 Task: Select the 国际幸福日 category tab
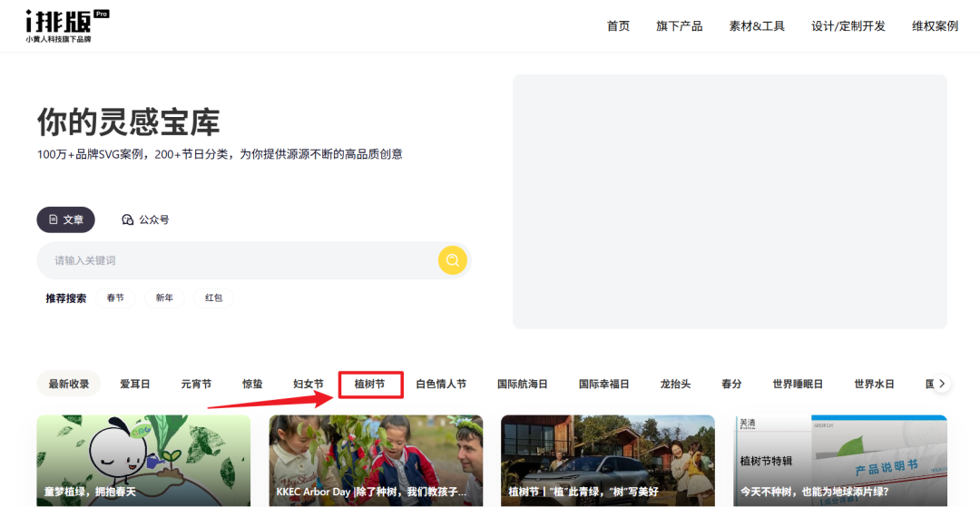point(603,384)
